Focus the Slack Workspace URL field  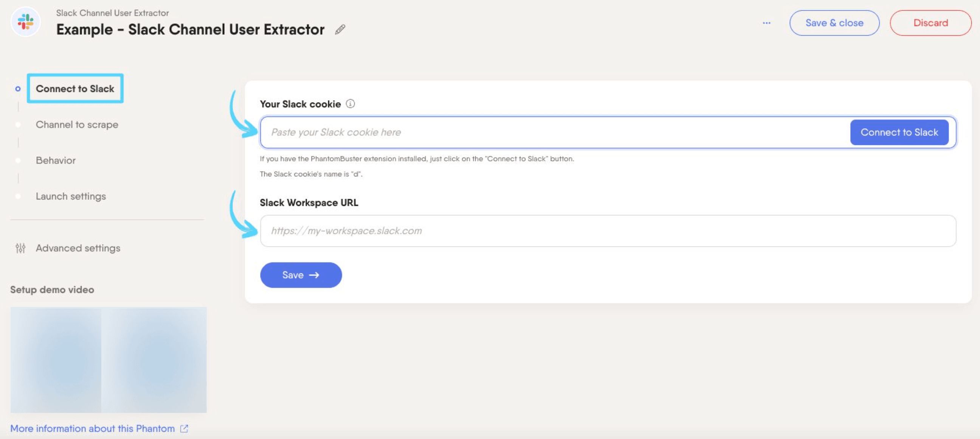(x=608, y=231)
